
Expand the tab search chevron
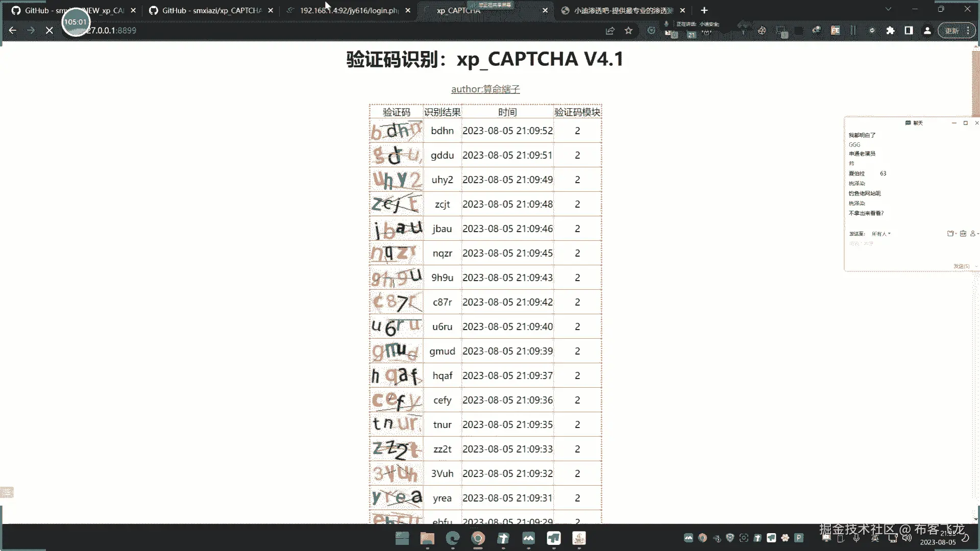coord(888,9)
